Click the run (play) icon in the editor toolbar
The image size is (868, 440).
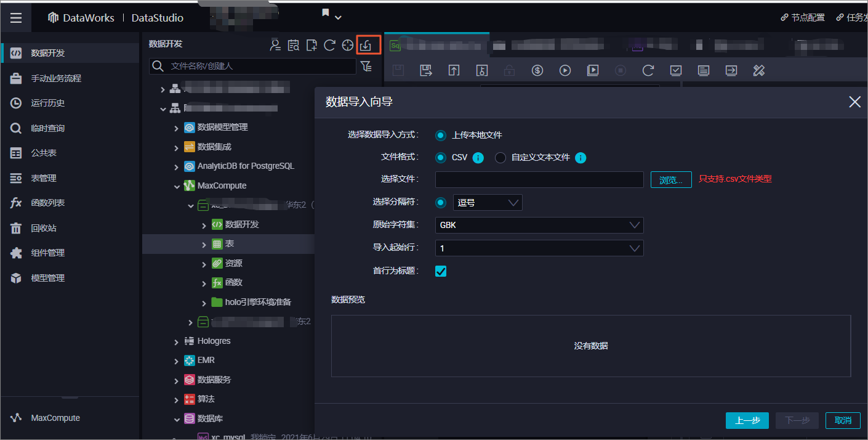coord(565,70)
